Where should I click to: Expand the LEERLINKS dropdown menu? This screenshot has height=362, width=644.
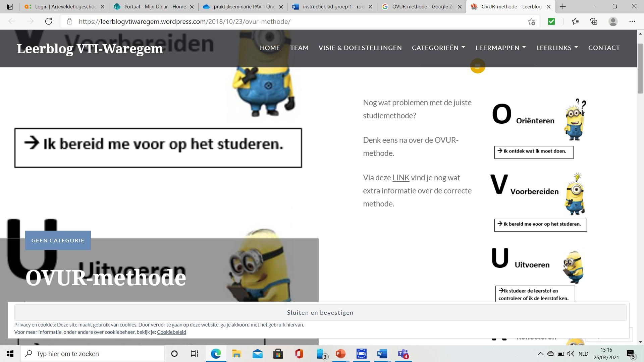[557, 48]
